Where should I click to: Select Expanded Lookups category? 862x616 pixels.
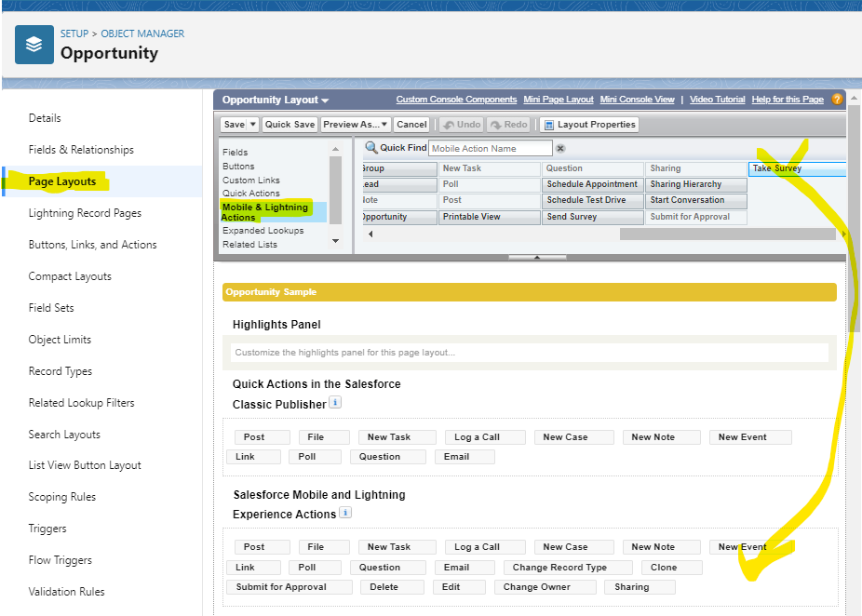(x=263, y=230)
